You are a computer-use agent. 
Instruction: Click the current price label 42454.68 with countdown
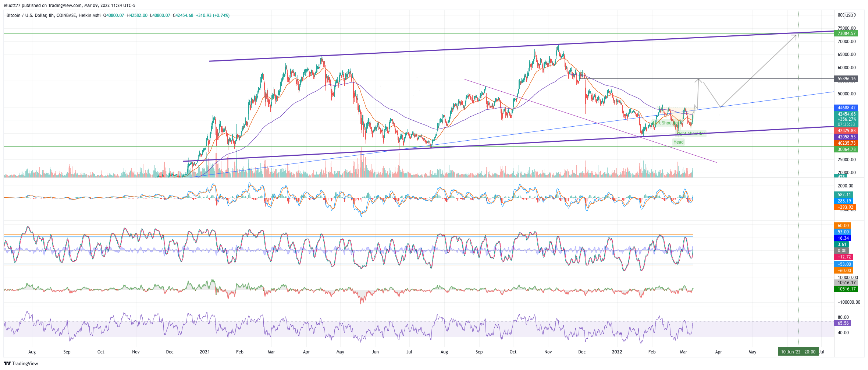846,119
